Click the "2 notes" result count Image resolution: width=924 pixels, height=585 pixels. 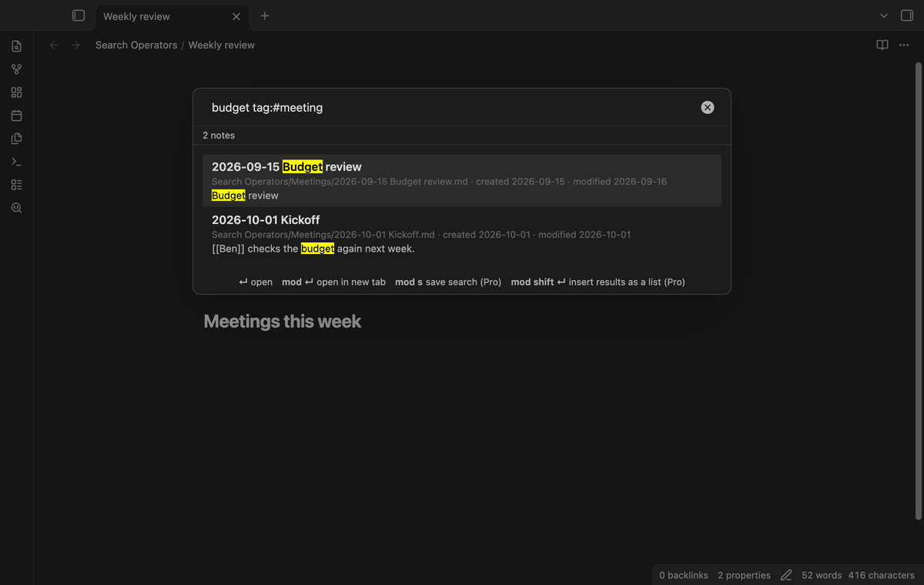pyautogui.click(x=219, y=135)
